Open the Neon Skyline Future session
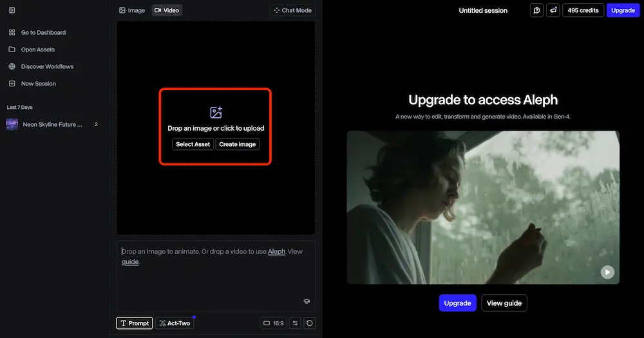 (53, 124)
